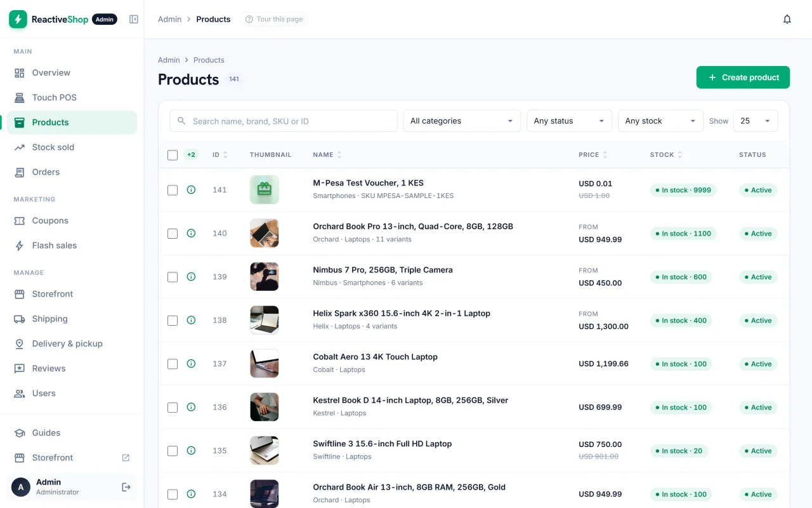Screen dimensions: 812x508
Task: Tick checkbox for Helix Spark x360
Action: click(x=173, y=320)
